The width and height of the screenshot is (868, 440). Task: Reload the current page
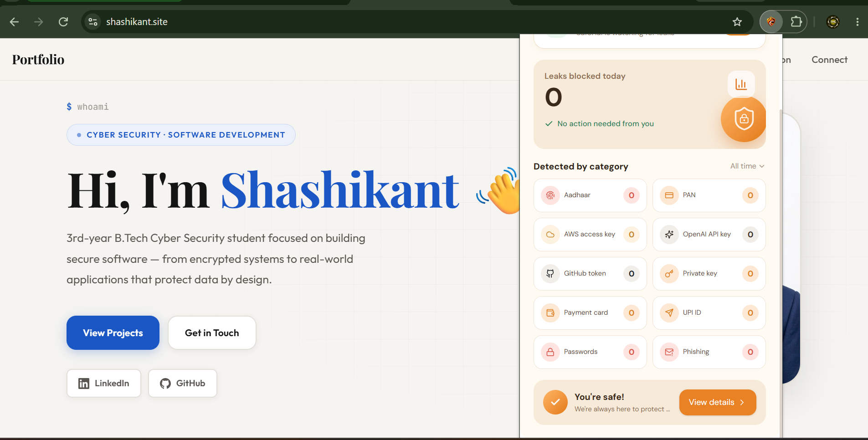click(x=63, y=22)
